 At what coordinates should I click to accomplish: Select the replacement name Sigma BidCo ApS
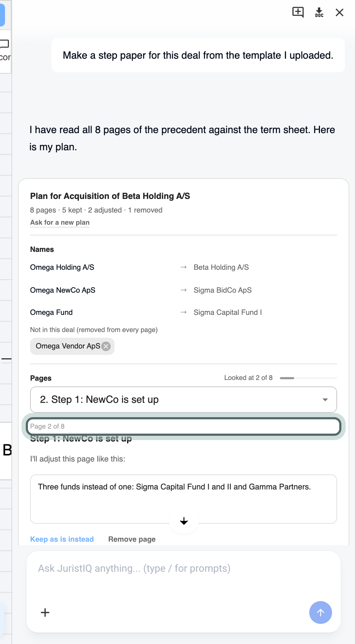point(223,290)
